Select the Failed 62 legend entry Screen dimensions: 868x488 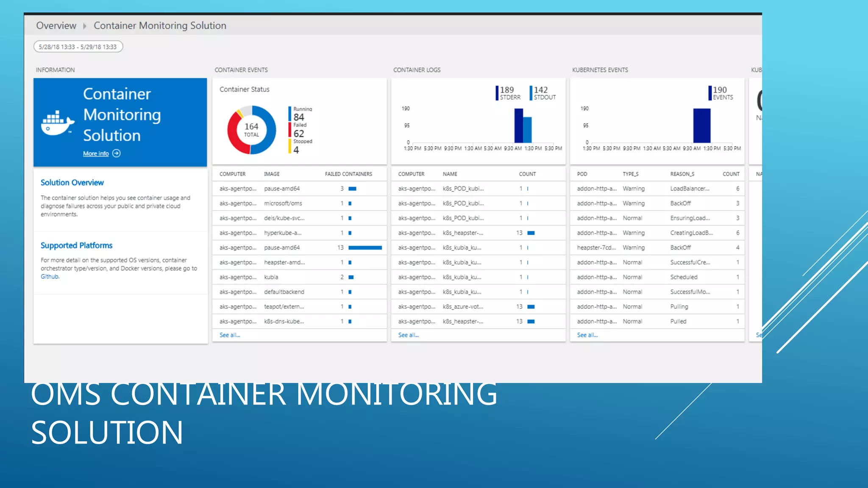point(298,130)
